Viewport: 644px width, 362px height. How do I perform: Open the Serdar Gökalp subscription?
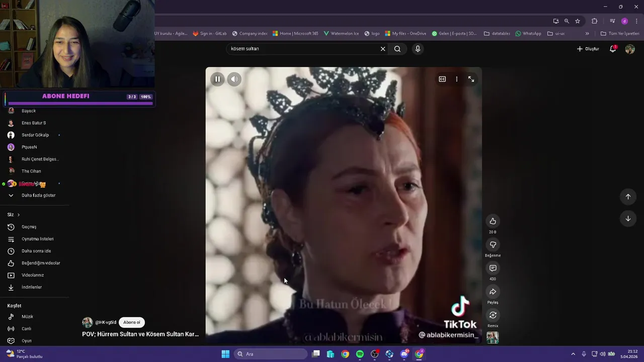point(34,135)
